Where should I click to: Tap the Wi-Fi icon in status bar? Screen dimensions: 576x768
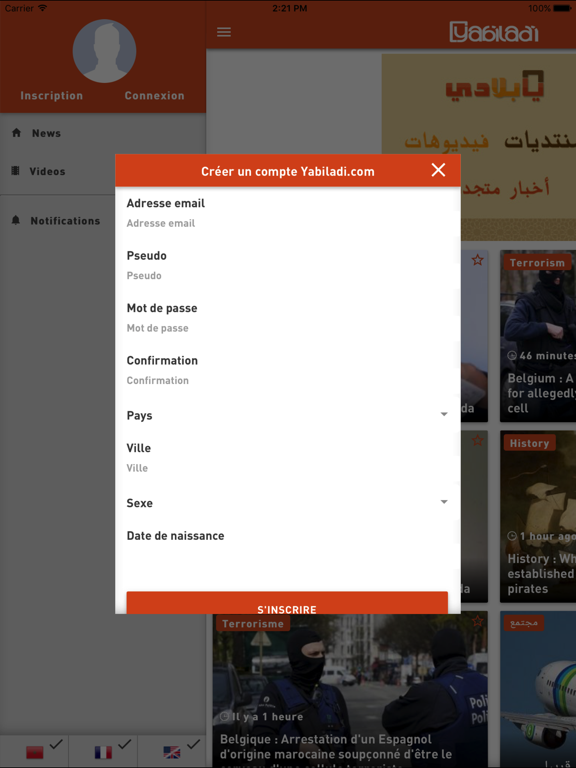coord(43,8)
